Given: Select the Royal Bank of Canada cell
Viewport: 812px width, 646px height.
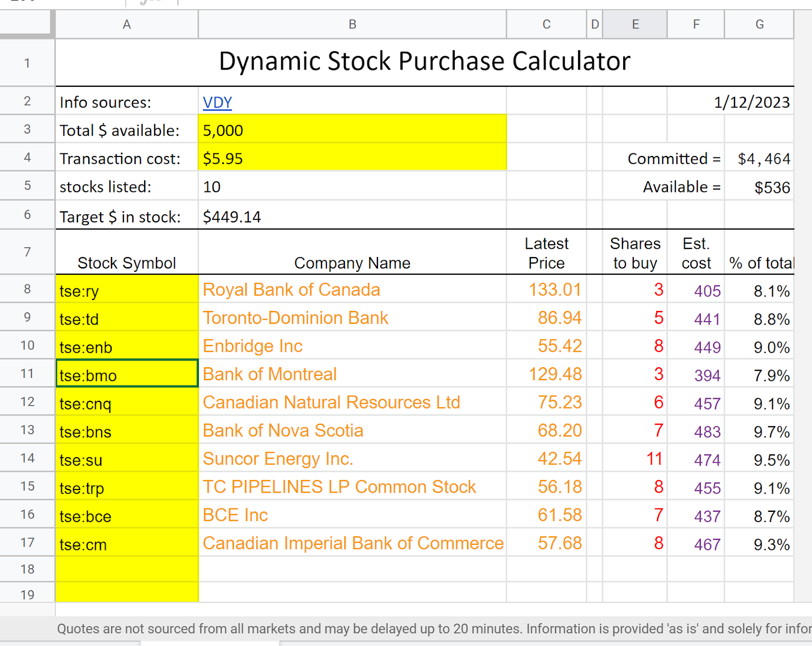Looking at the screenshot, I should click(352, 289).
